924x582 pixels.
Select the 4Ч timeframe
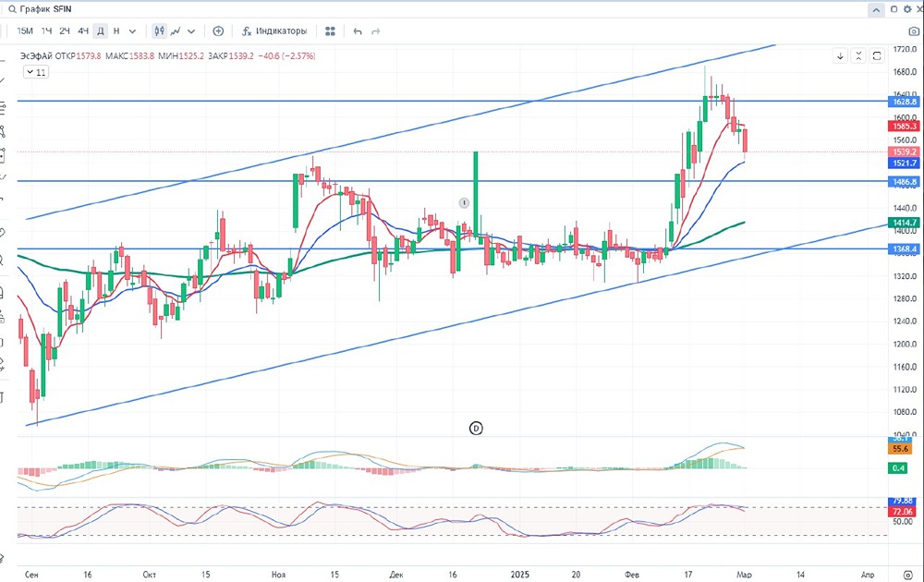(83, 31)
